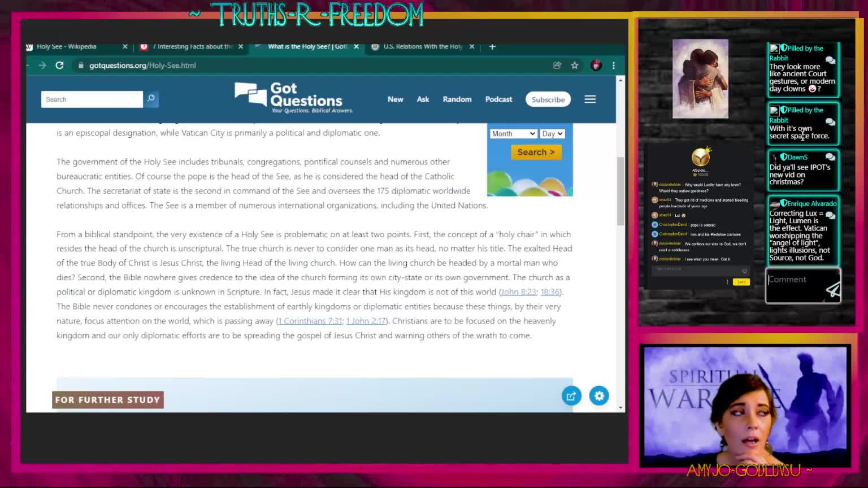
Task: Share this page from the address bar
Action: point(557,66)
